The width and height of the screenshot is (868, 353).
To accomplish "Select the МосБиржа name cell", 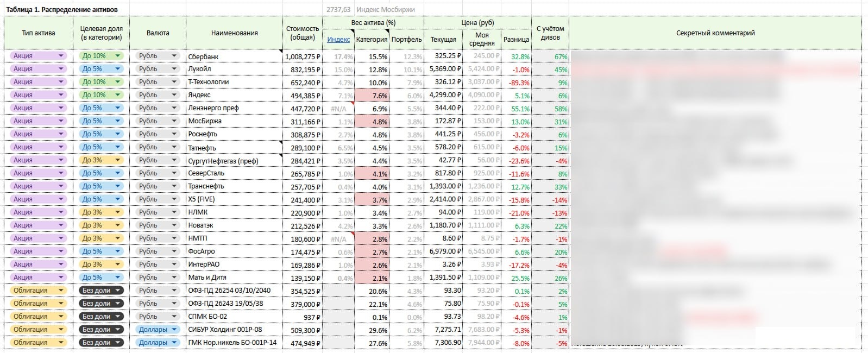I will (x=235, y=121).
